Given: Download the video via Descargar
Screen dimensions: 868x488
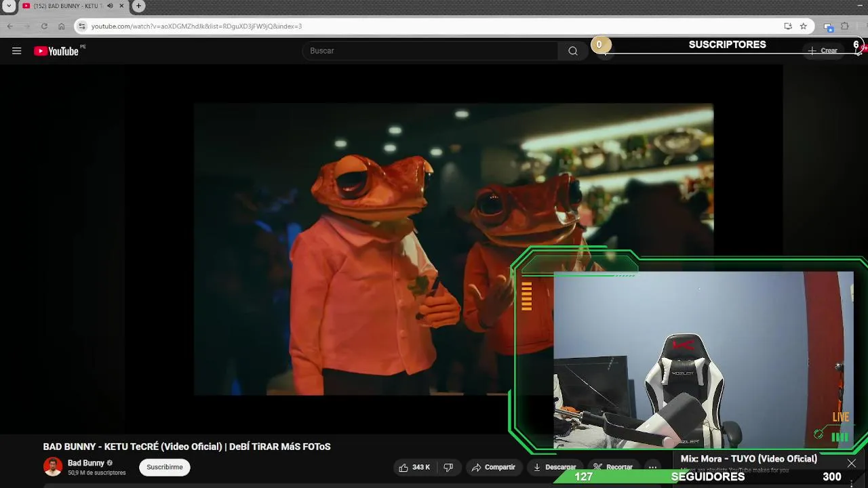Looking at the screenshot, I should pyautogui.click(x=555, y=467).
